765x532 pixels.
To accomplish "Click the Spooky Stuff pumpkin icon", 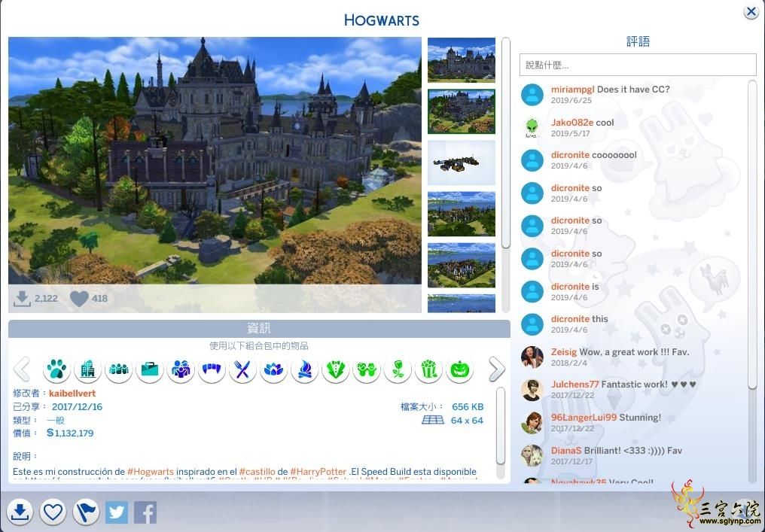I will (x=459, y=369).
